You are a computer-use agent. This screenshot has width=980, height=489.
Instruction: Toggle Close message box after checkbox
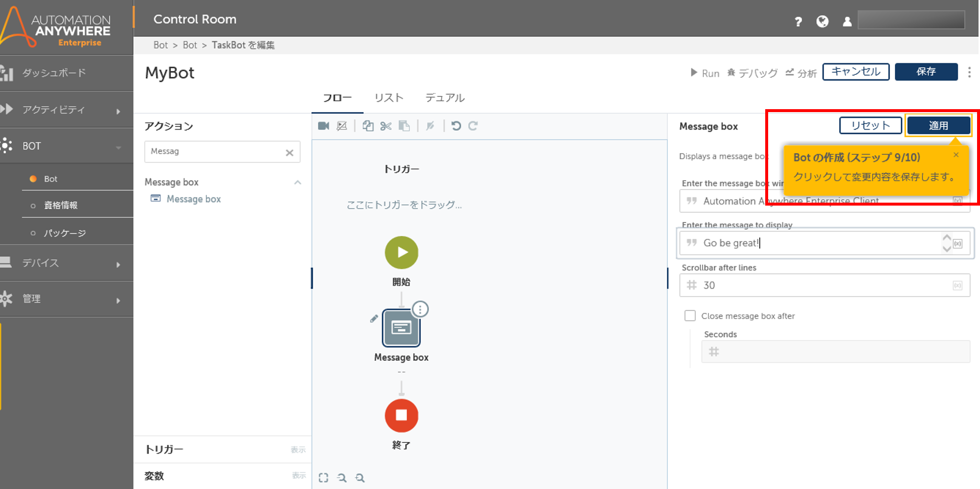coord(690,316)
